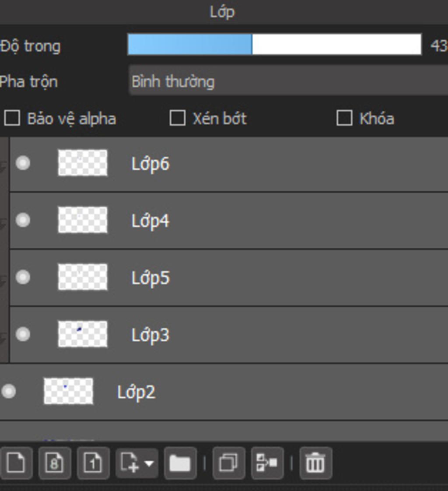This screenshot has width=448, height=491.
Task: Toggle visibility of Lớp2 layer
Action: coord(8,391)
